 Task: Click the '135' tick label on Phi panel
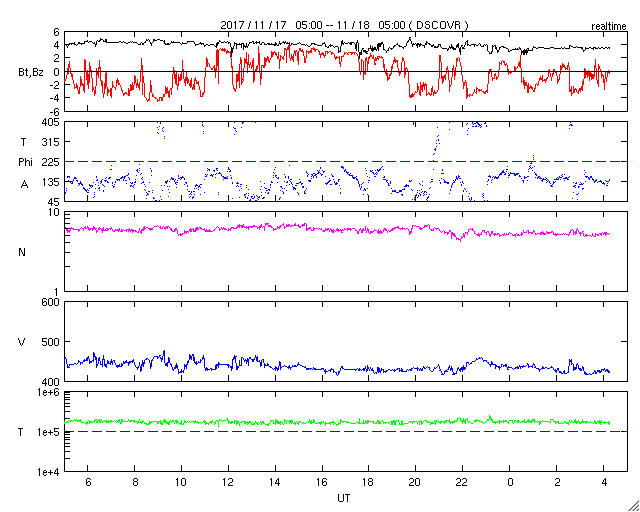(x=51, y=182)
